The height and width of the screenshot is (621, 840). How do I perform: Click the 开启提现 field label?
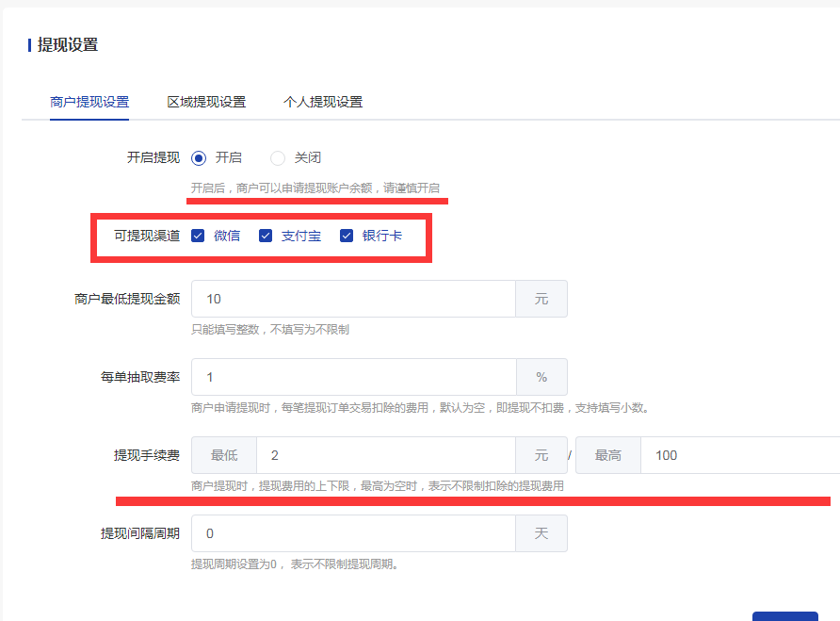pyautogui.click(x=153, y=157)
